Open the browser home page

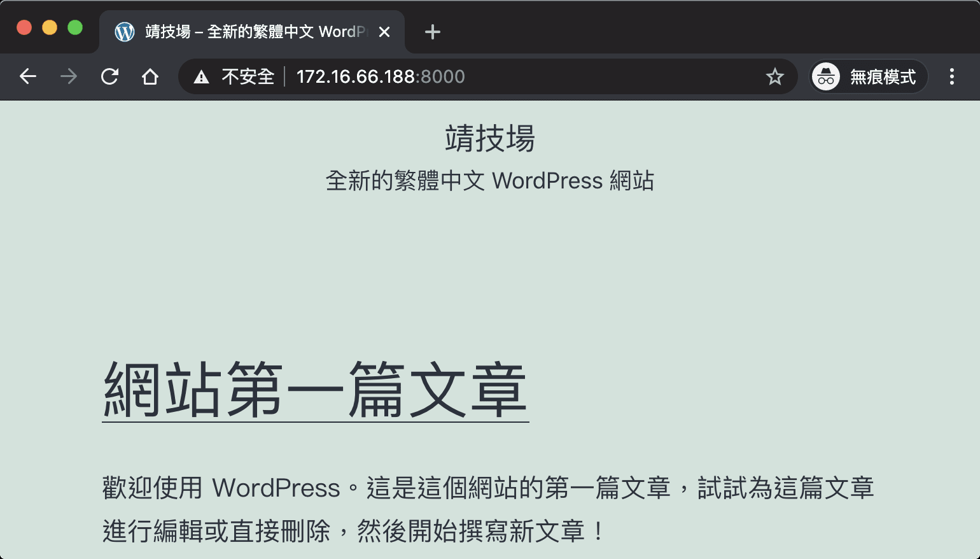coord(150,76)
